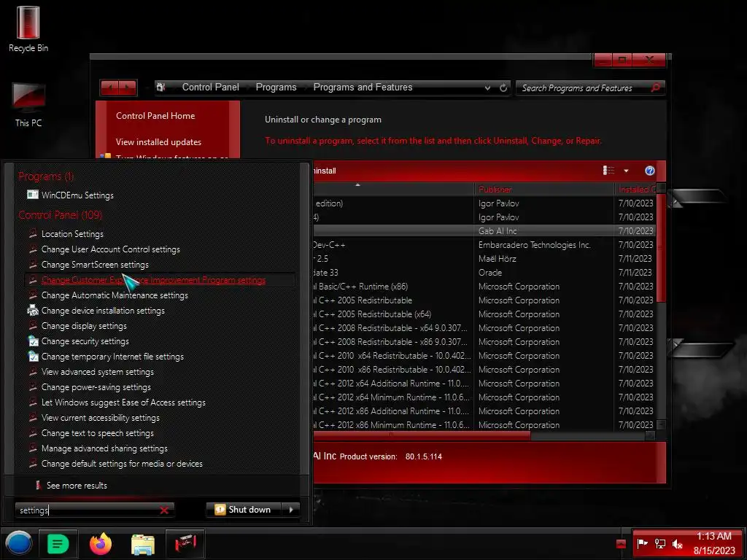This screenshot has width=747, height=560.
Task: Open View advanced system settings
Action: 98,371
